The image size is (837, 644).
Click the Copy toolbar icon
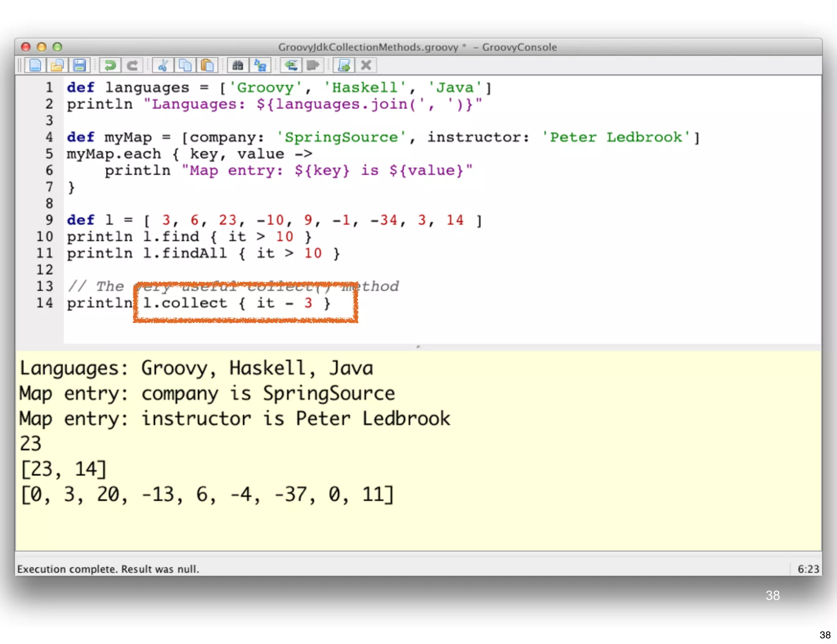(185, 65)
